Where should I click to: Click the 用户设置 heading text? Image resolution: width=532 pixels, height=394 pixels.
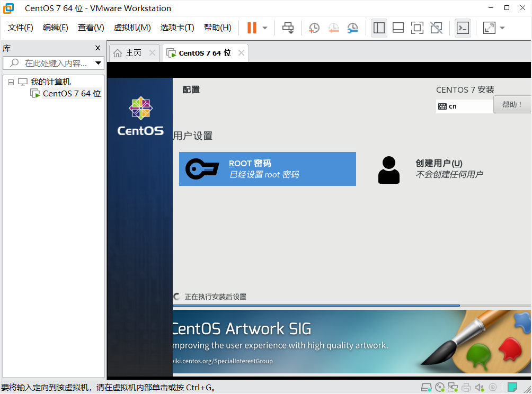[193, 136]
